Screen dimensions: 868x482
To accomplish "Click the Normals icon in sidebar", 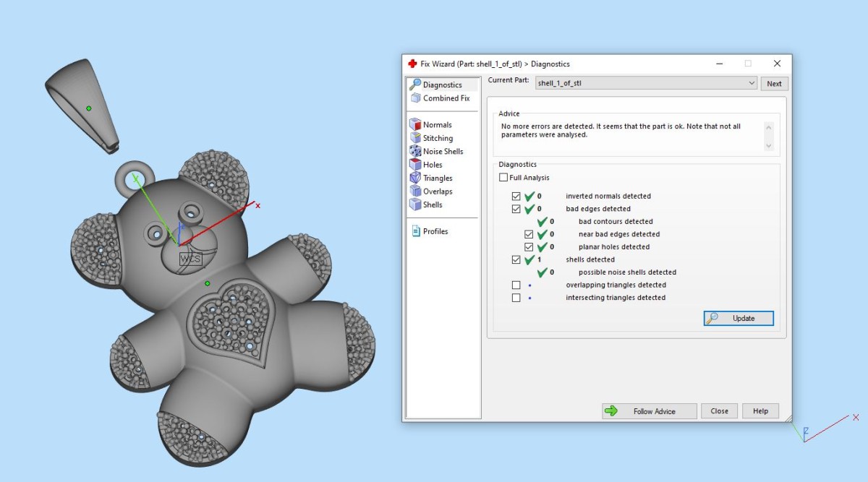I will click(x=415, y=124).
